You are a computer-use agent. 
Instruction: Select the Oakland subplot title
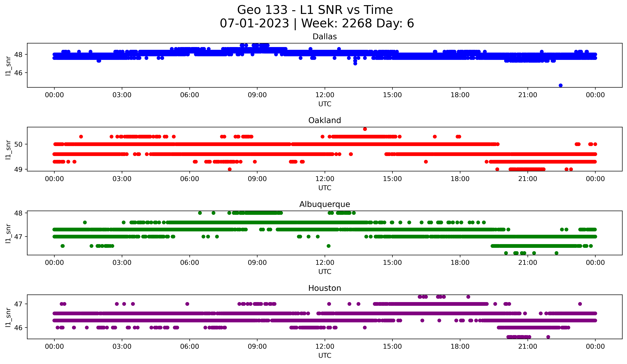[324, 120]
